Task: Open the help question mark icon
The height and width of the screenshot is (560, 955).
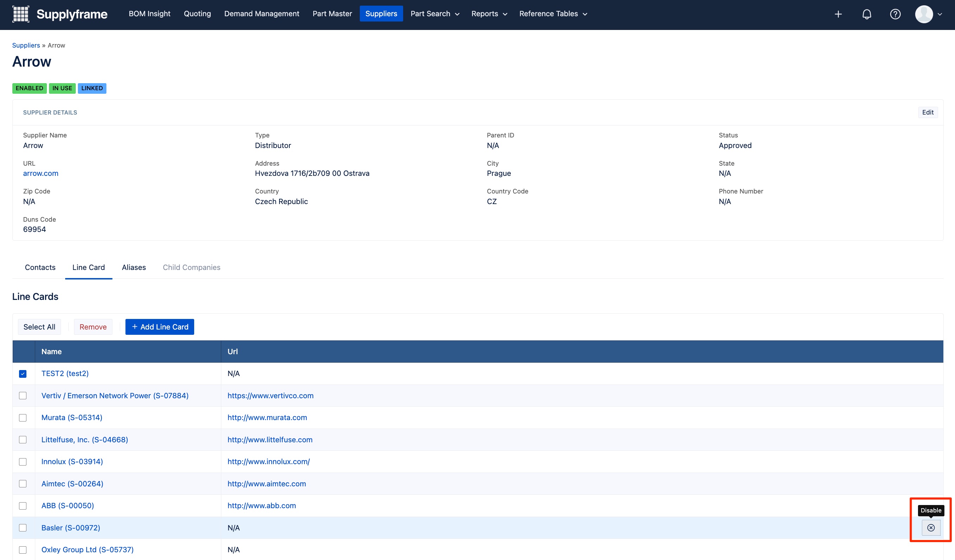Action: pos(895,14)
